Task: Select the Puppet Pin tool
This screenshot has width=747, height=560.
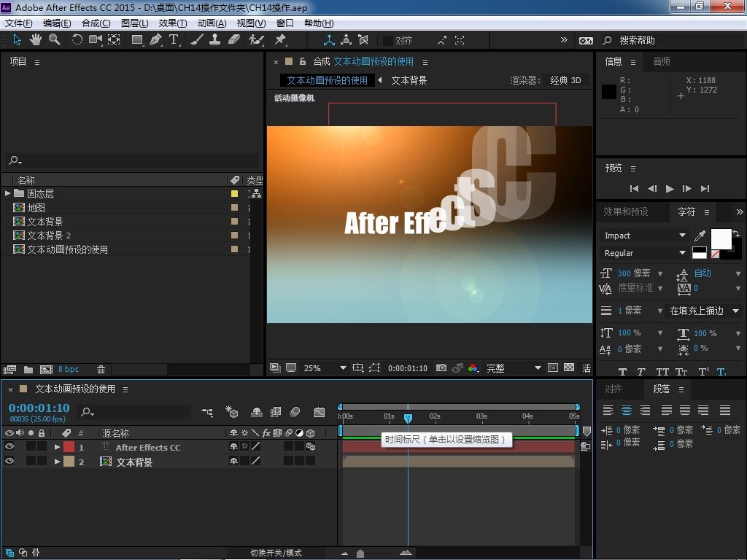Action: pyautogui.click(x=280, y=40)
